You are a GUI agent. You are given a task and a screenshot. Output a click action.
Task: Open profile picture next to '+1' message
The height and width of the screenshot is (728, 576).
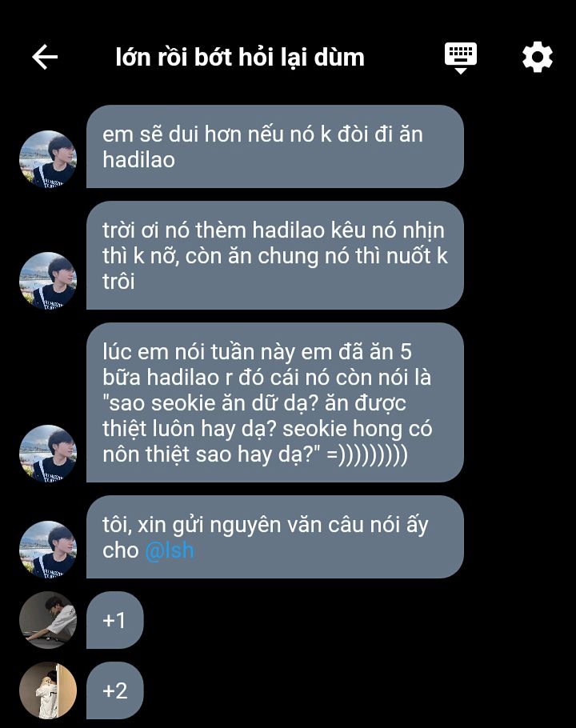click(x=48, y=620)
